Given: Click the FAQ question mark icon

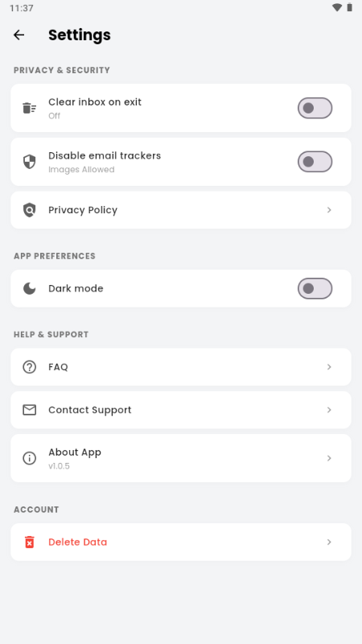Looking at the screenshot, I should (29, 367).
